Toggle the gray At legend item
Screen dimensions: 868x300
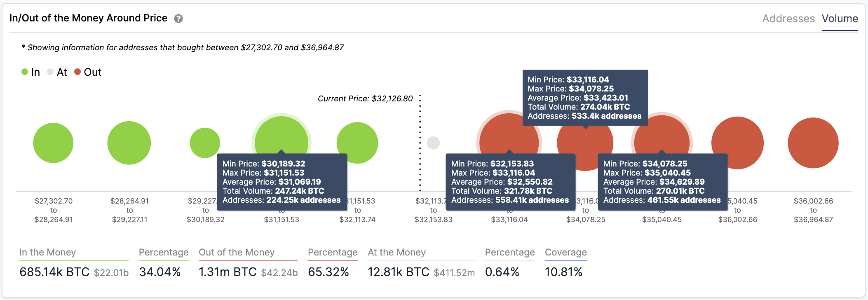pyautogui.click(x=57, y=72)
